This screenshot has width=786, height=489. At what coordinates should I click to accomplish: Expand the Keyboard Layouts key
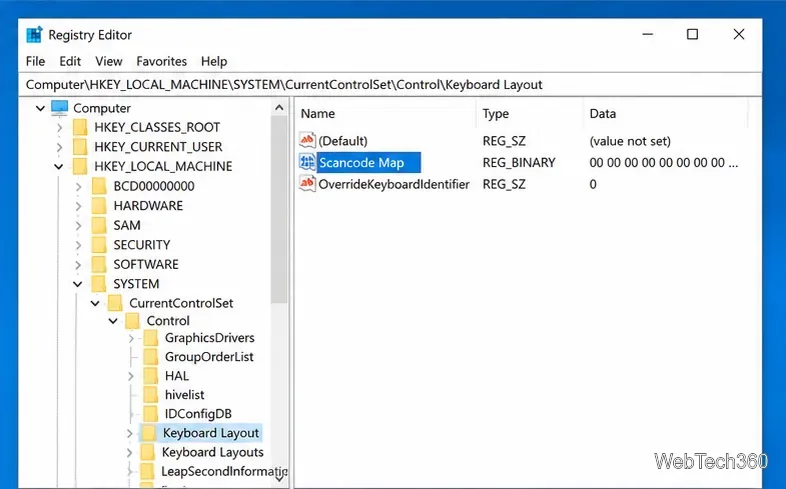(130, 452)
